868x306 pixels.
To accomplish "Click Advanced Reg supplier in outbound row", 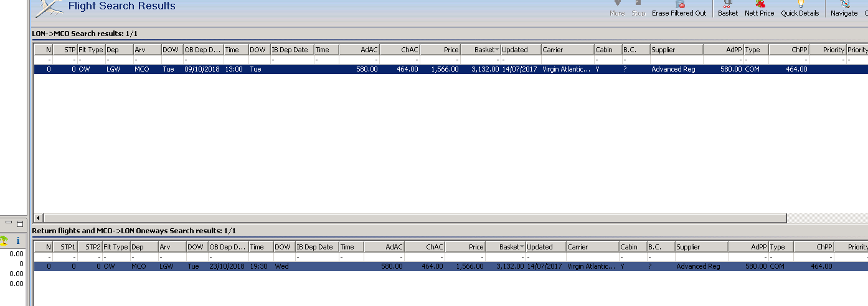I will [676, 70].
